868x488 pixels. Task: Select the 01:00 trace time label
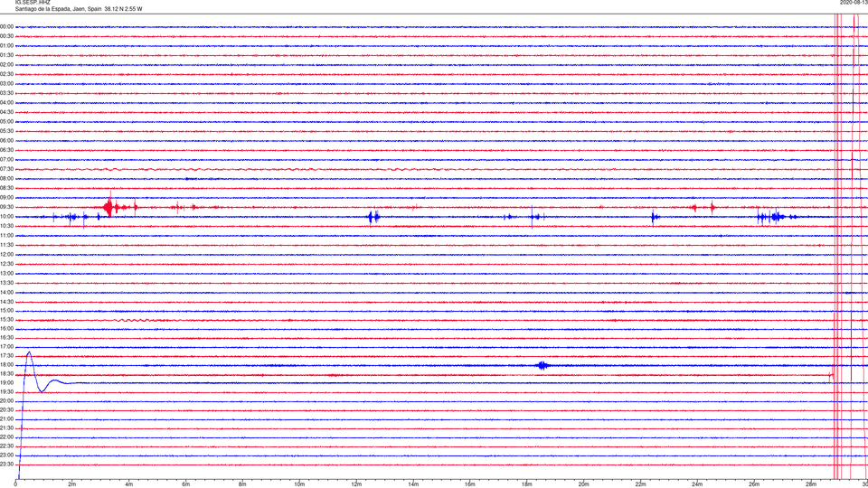click(6, 46)
